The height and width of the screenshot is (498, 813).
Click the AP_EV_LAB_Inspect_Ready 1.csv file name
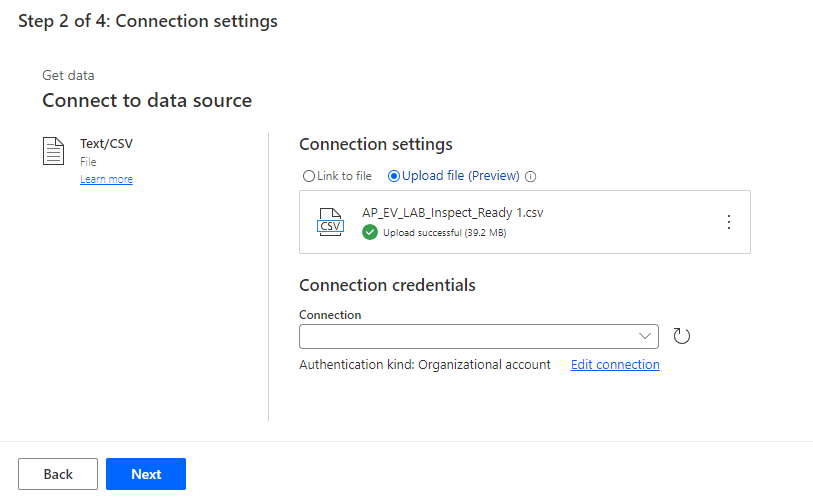coord(452,213)
